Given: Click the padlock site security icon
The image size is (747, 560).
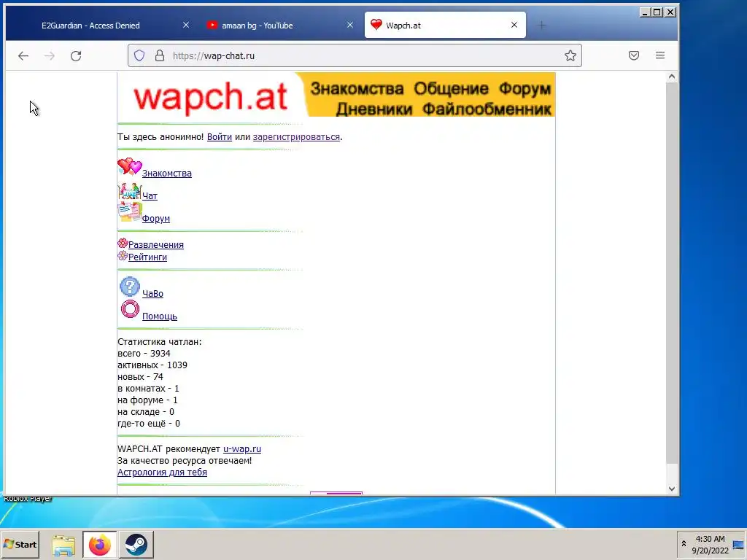Looking at the screenshot, I should pos(160,55).
